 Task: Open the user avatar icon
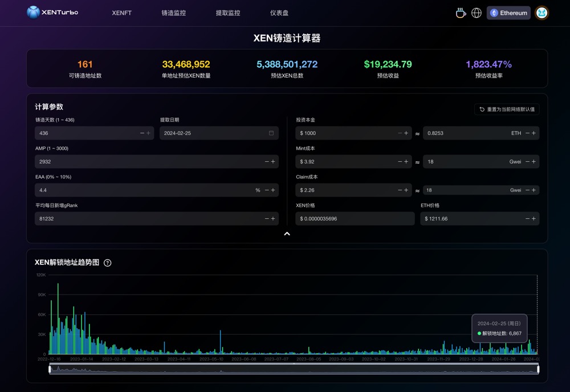click(x=541, y=13)
